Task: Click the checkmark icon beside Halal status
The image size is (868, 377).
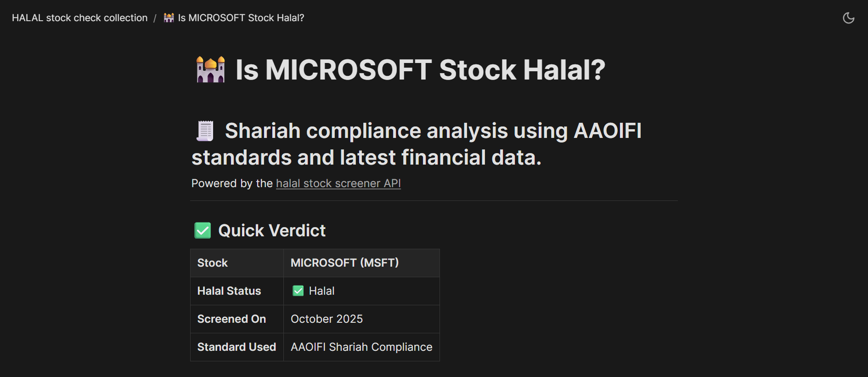Action: pyautogui.click(x=298, y=291)
